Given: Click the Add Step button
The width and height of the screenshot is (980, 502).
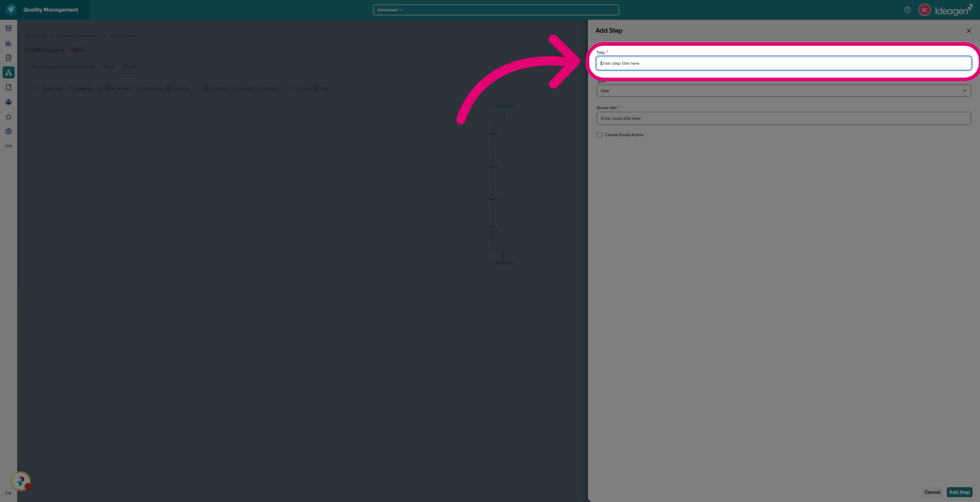Looking at the screenshot, I should [x=960, y=492].
